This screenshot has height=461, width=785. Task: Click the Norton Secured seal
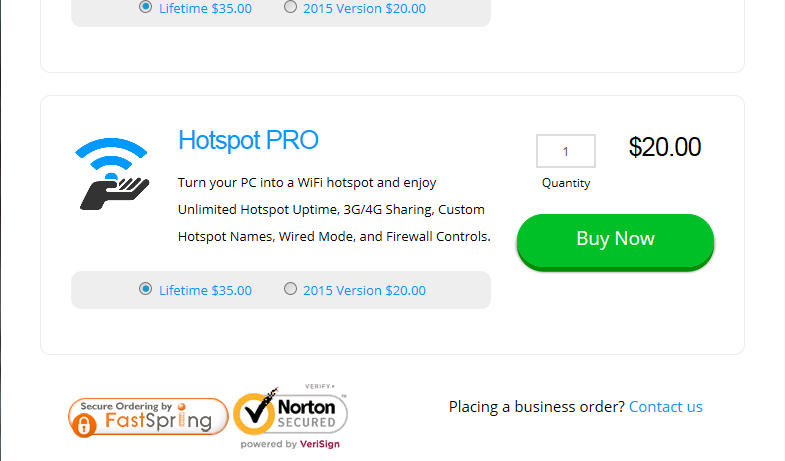(290, 413)
